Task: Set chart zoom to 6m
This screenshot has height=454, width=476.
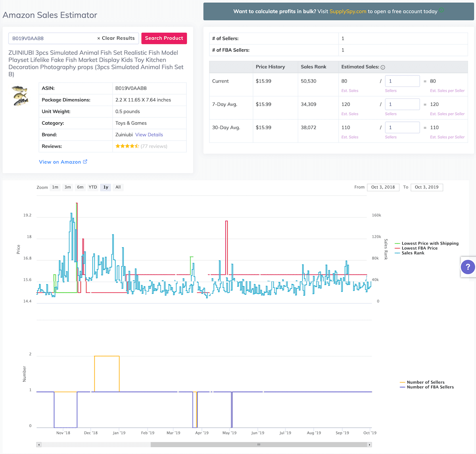Action: pos(80,187)
